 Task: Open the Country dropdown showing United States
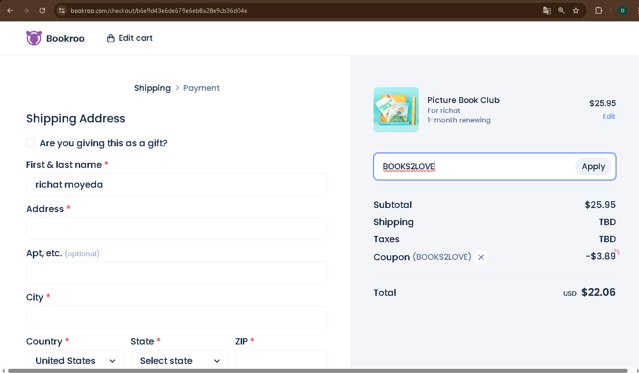click(75, 361)
